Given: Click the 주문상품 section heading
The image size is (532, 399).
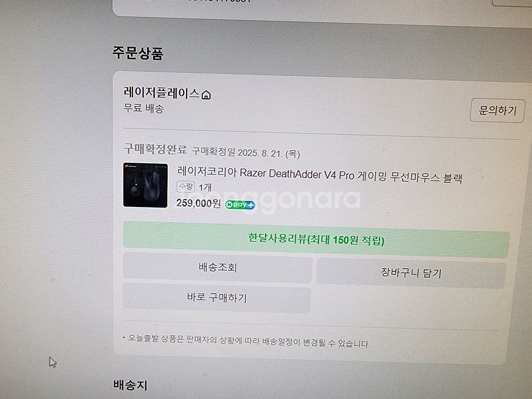Looking at the screenshot, I should point(138,53).
